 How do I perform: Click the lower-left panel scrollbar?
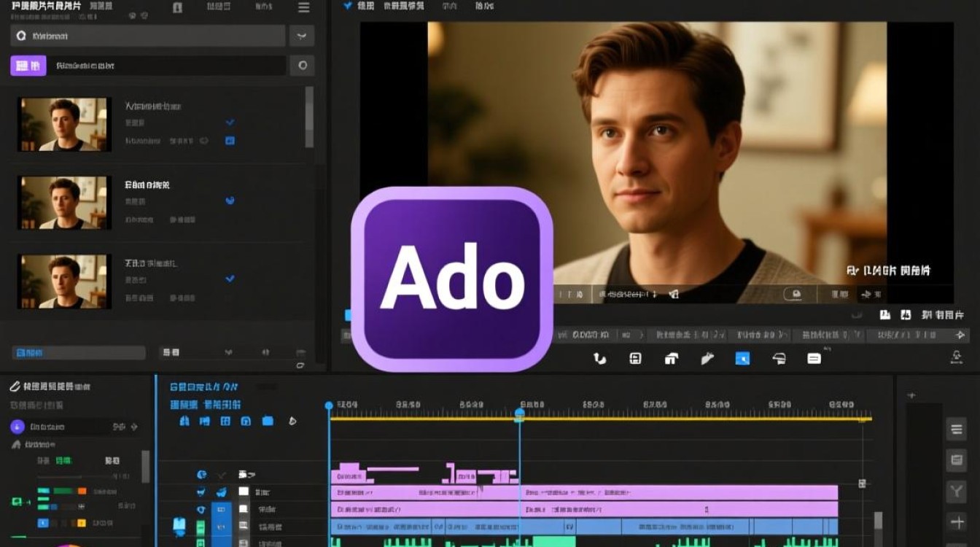[145, 466]
